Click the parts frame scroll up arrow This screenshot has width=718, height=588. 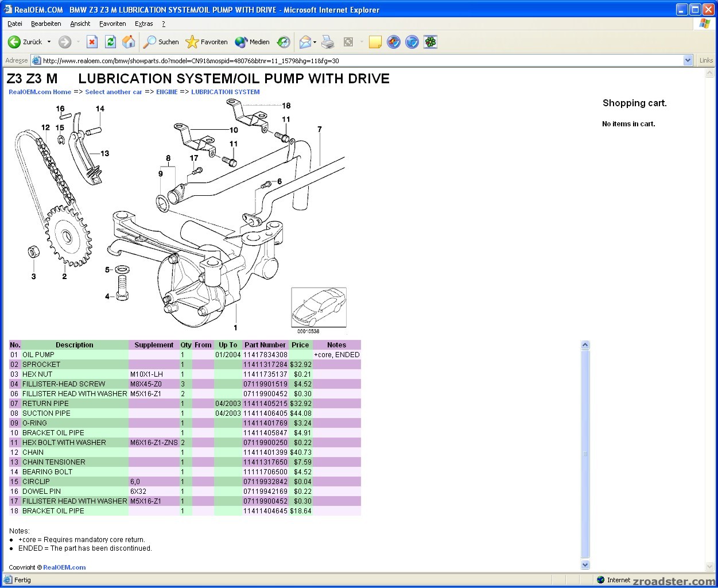tap(585, 345)
